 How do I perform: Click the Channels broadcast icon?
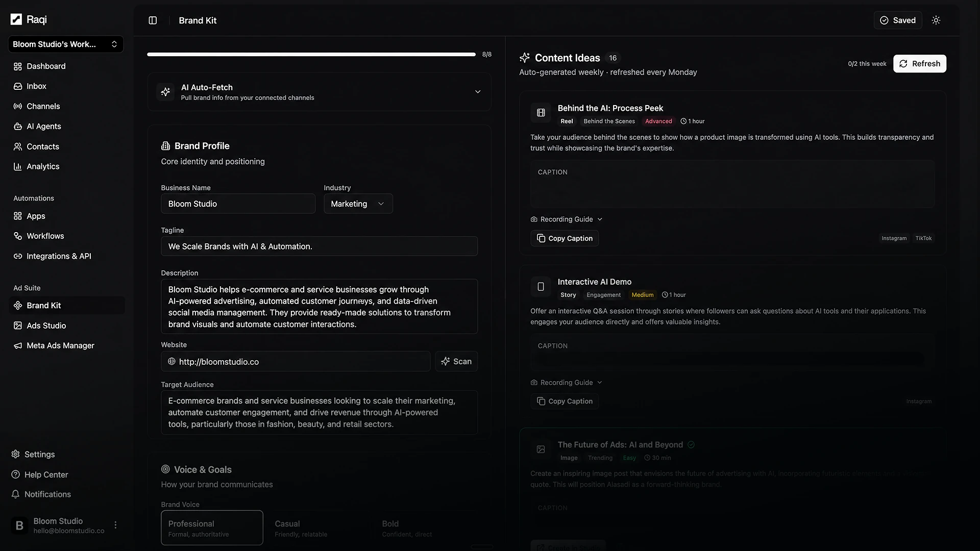[x=18, y=106]
